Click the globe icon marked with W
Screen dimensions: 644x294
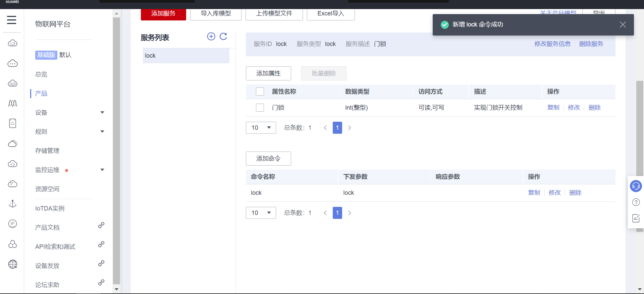[x=13, y=264]
